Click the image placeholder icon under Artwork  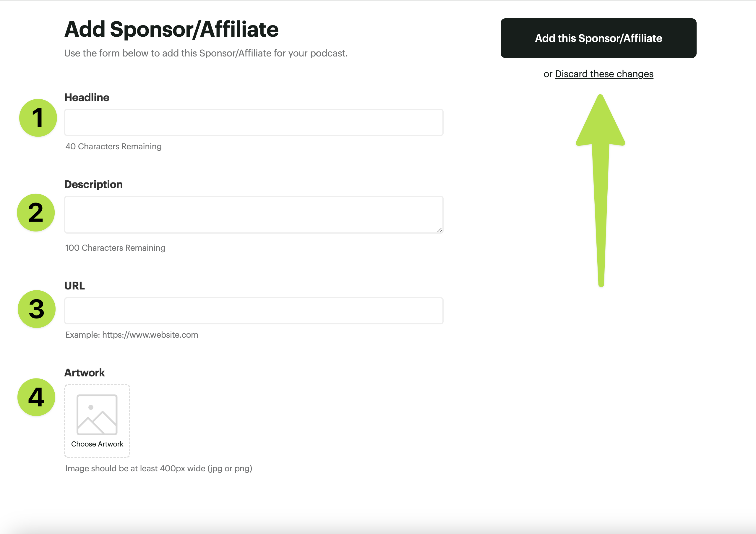pos(97,415)
